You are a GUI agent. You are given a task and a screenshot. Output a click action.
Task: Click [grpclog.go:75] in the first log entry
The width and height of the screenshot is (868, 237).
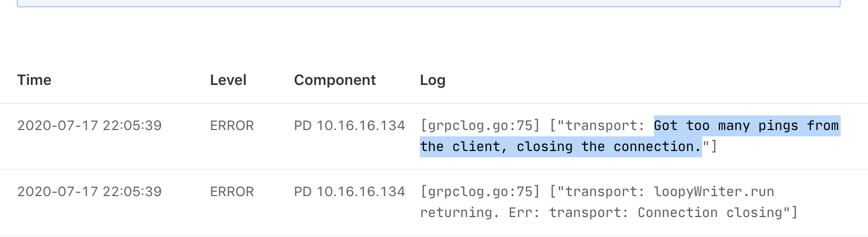[x=480, y=126]
